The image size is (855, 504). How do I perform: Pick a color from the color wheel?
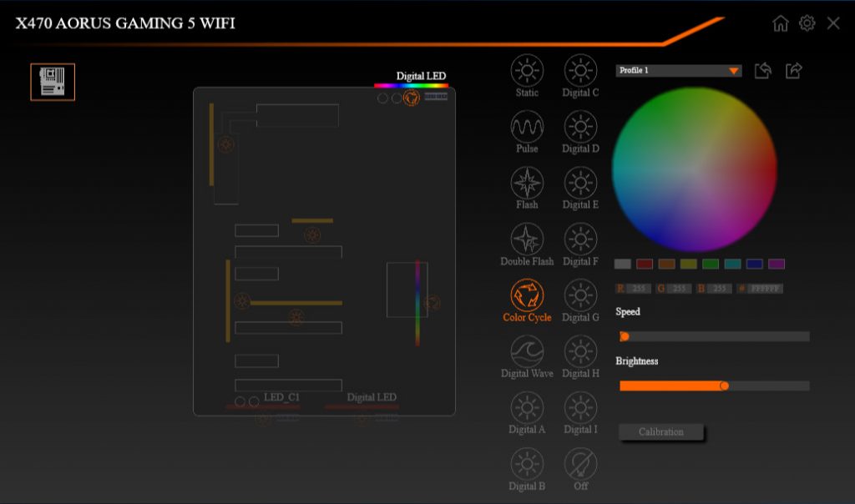(x=694, y=169)
